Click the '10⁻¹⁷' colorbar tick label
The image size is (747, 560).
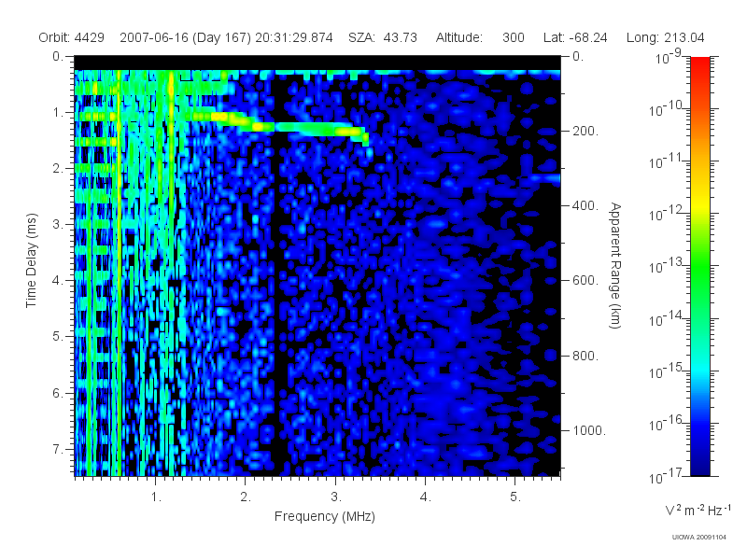[668, 476]
